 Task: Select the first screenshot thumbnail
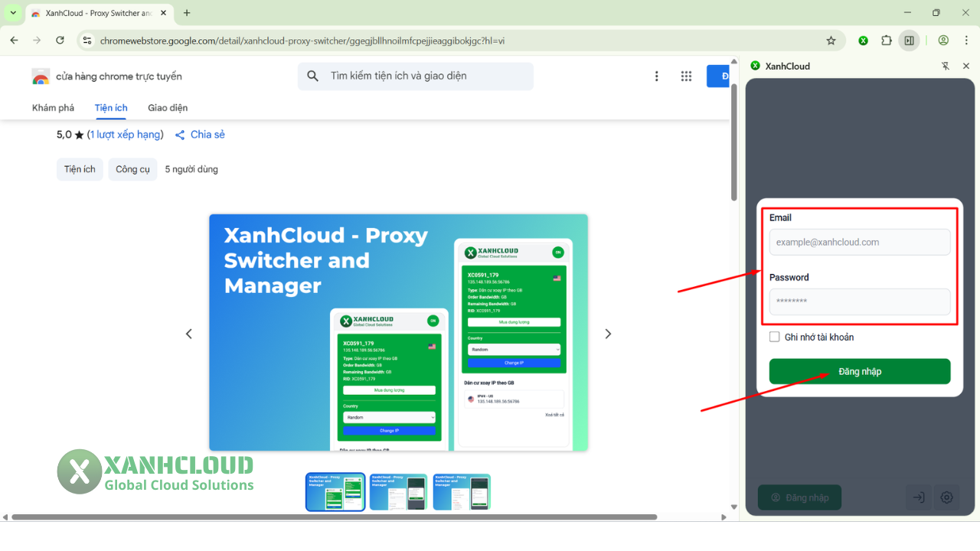tap(335, 492)
